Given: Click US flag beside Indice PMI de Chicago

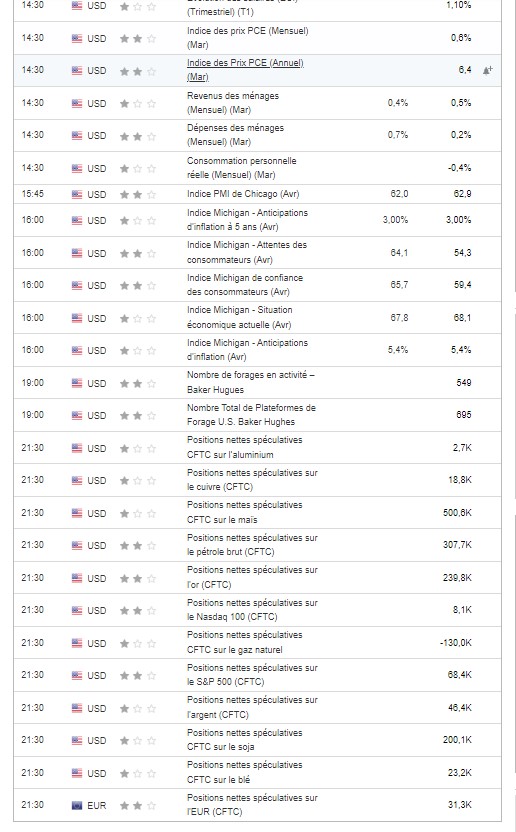Looking at the screenshot, I should pyautogui.click(x=77, y=194).
